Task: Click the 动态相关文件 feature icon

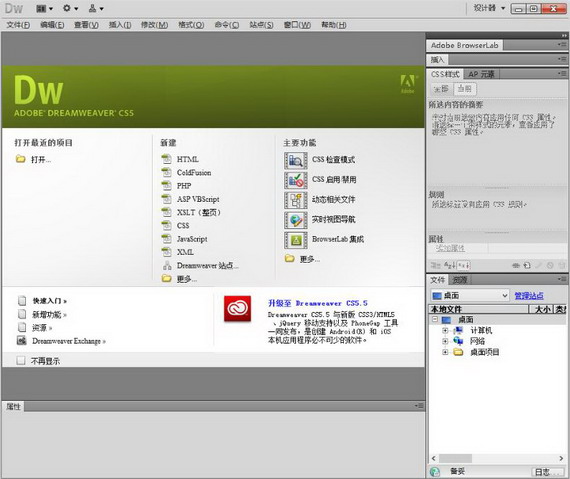Action: coord(296,200)
